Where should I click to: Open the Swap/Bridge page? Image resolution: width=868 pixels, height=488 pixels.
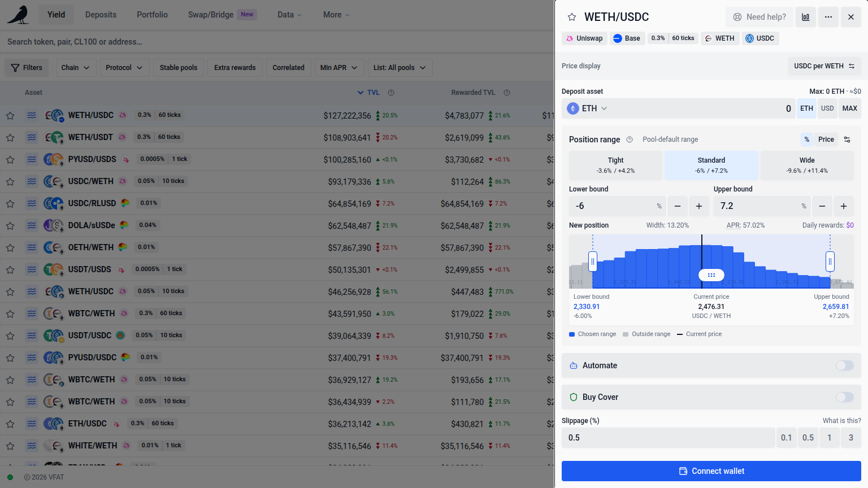coord(222,15)
